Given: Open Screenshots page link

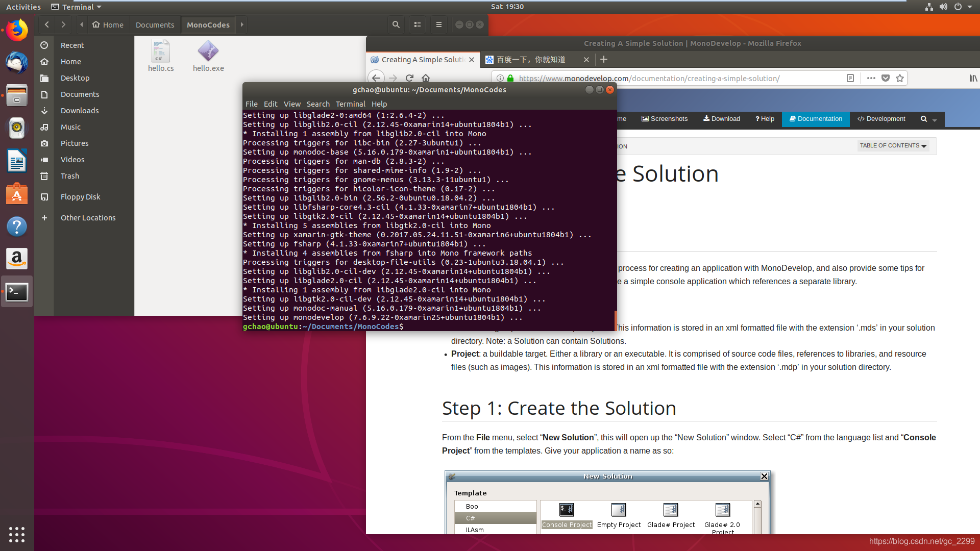Looking at the screenshot, I should coord(664,119).
